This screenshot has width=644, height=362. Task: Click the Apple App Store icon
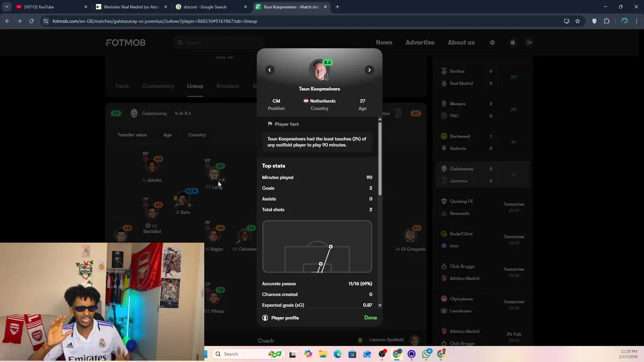click(x=513, y=43)
